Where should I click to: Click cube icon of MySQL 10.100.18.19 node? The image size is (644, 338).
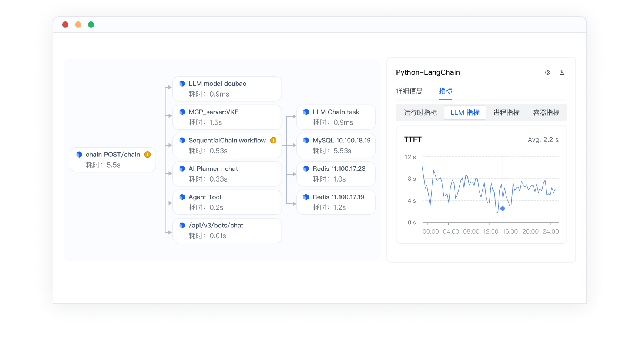(x=306, y=140)
